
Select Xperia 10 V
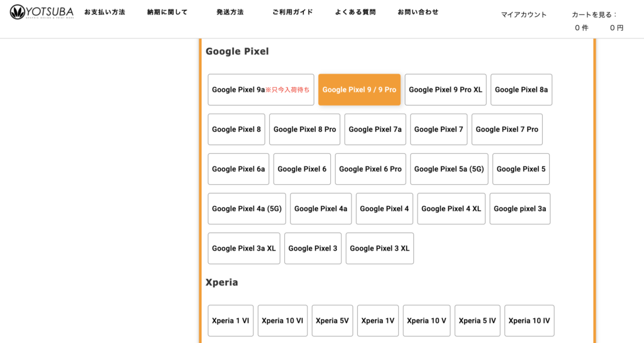[426, 321]
